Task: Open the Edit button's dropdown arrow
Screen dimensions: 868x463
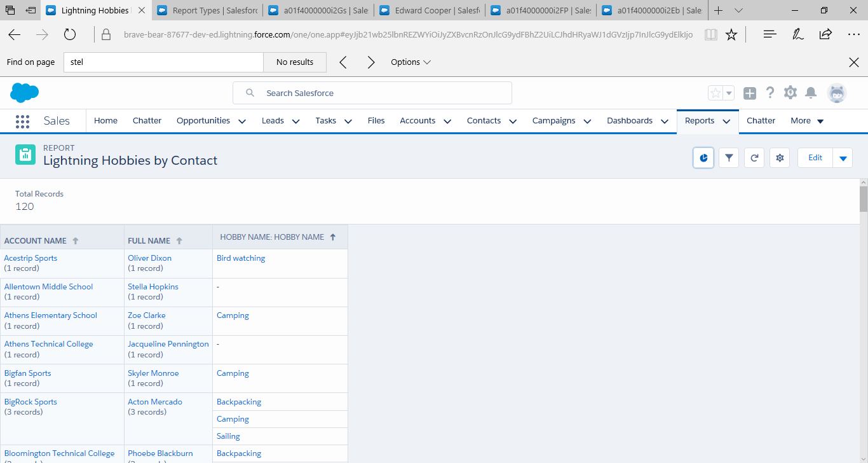Action: (x=843, y=158)
